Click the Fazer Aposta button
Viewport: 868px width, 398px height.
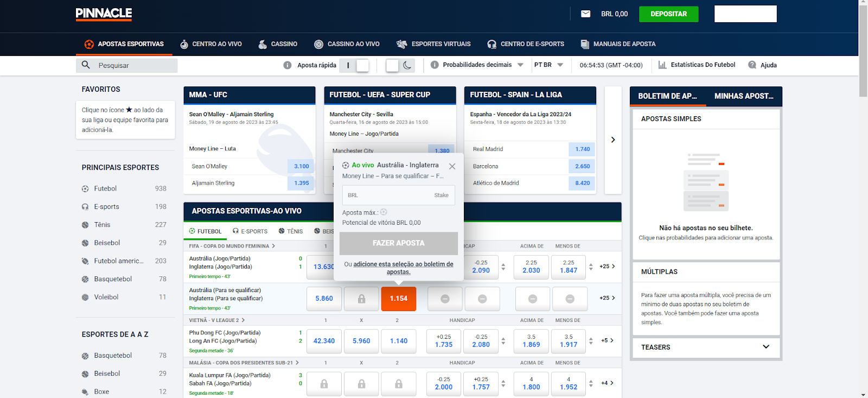[399, 243]
